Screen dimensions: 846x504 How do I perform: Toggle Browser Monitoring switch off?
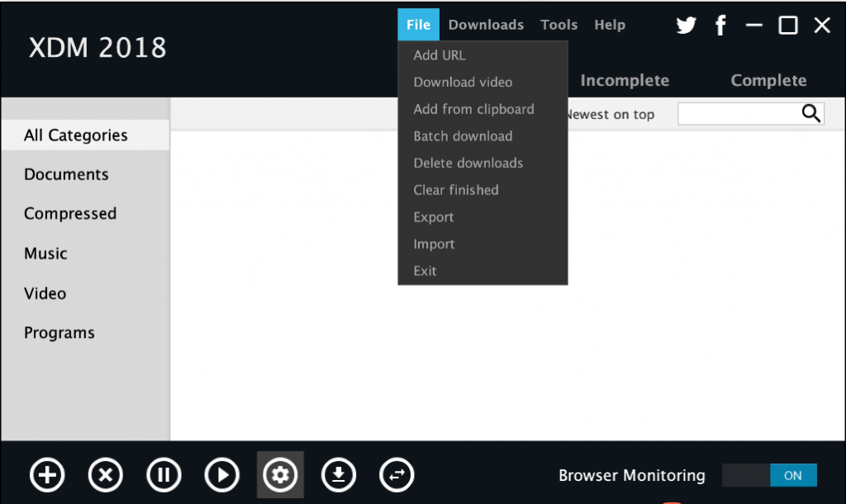coord(769,475)
